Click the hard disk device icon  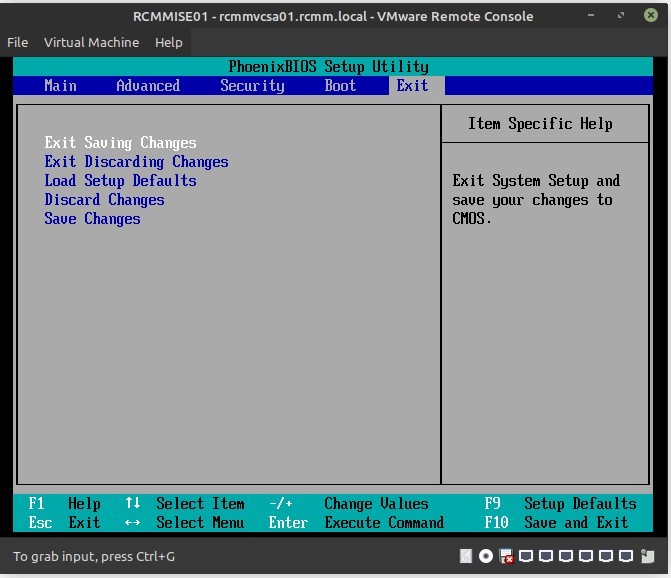pyautogui.click(x=466, y=556)
